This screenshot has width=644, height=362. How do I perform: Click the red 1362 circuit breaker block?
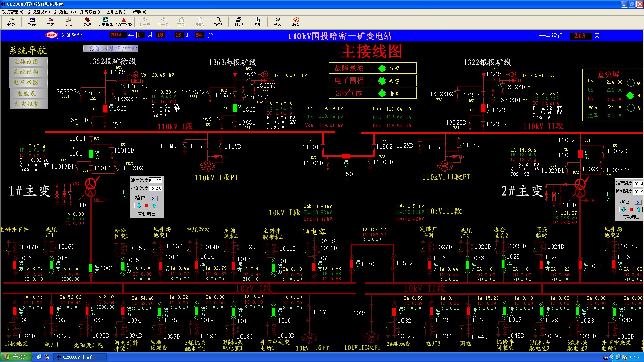[x=105, y=108]
